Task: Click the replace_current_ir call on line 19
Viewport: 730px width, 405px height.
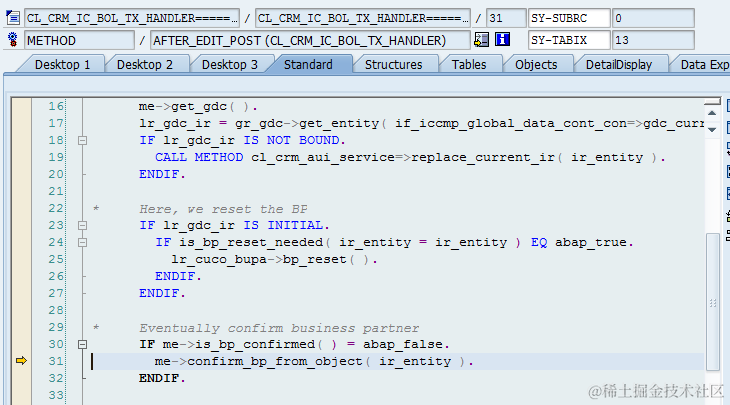Action: 482,157
